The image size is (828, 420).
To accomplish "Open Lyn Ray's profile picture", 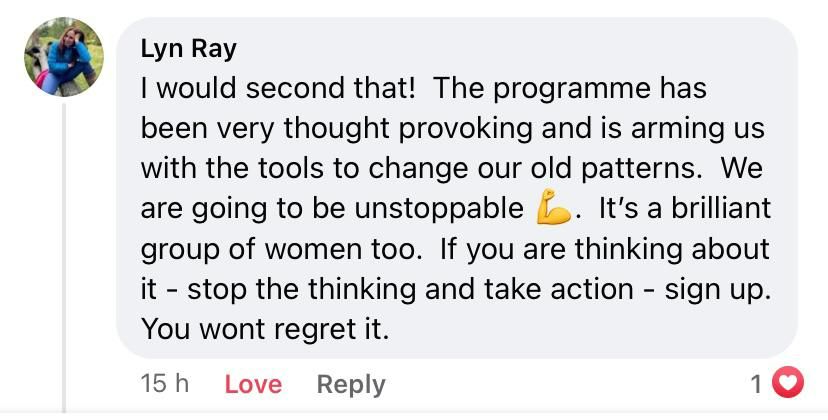I will tap(64, 57).
